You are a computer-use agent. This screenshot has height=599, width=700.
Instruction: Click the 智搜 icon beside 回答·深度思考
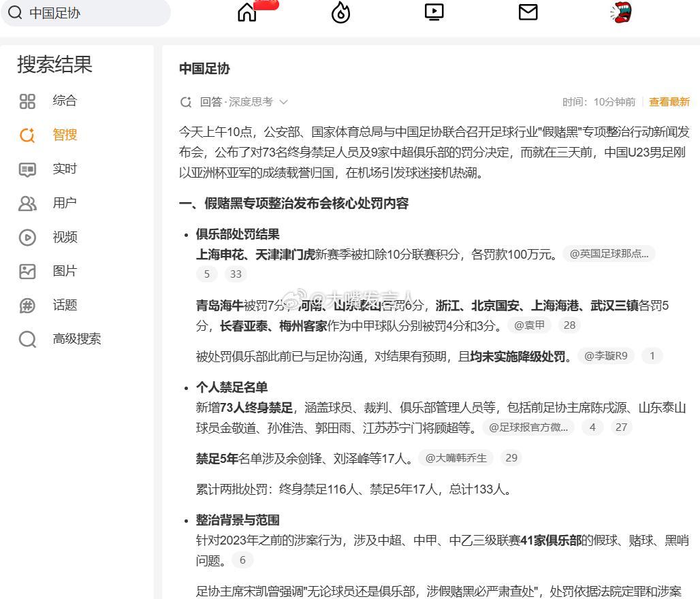186,102
